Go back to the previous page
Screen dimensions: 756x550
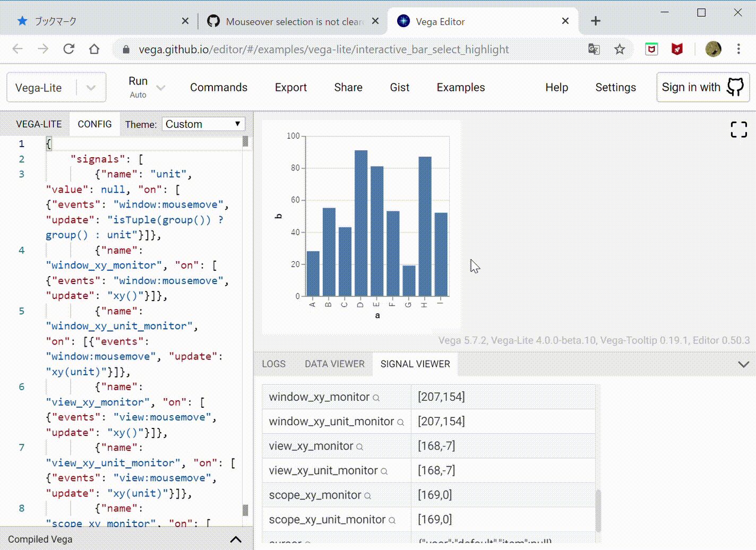[18, 49]
